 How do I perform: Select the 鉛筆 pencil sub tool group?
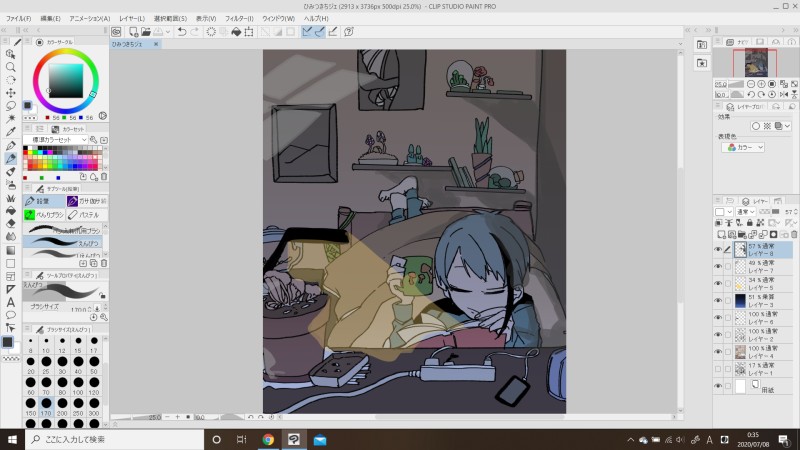pyautogui.click(x=44, y=201)
